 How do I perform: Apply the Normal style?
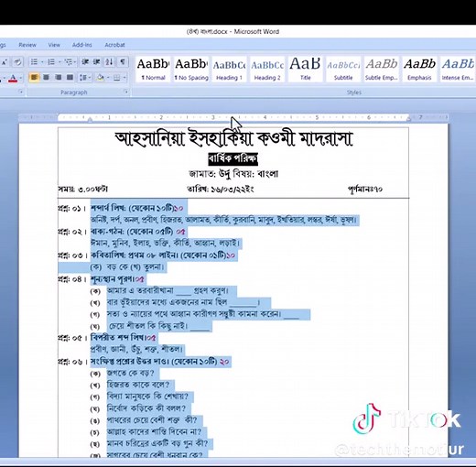(153, 70)
